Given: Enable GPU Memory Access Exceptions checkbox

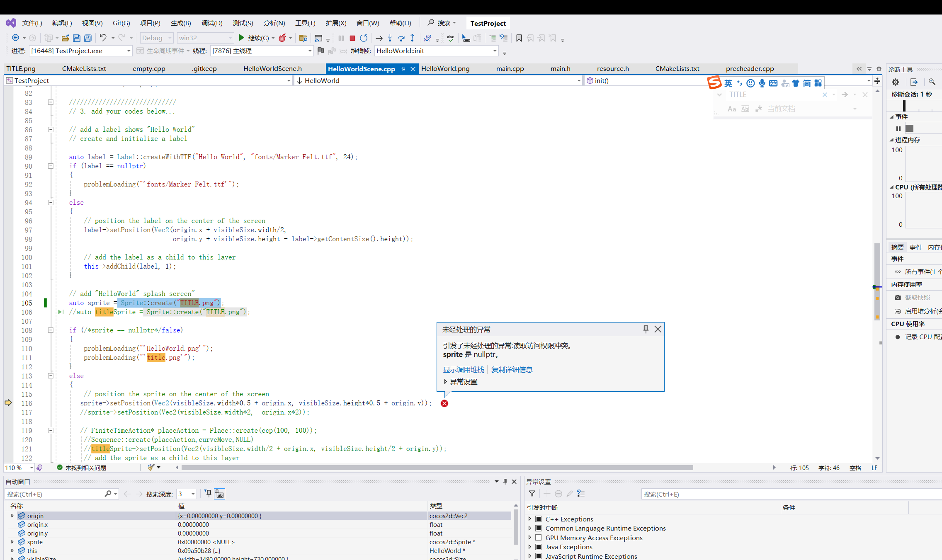Looking at the screenshot, I should click(538, 538).
